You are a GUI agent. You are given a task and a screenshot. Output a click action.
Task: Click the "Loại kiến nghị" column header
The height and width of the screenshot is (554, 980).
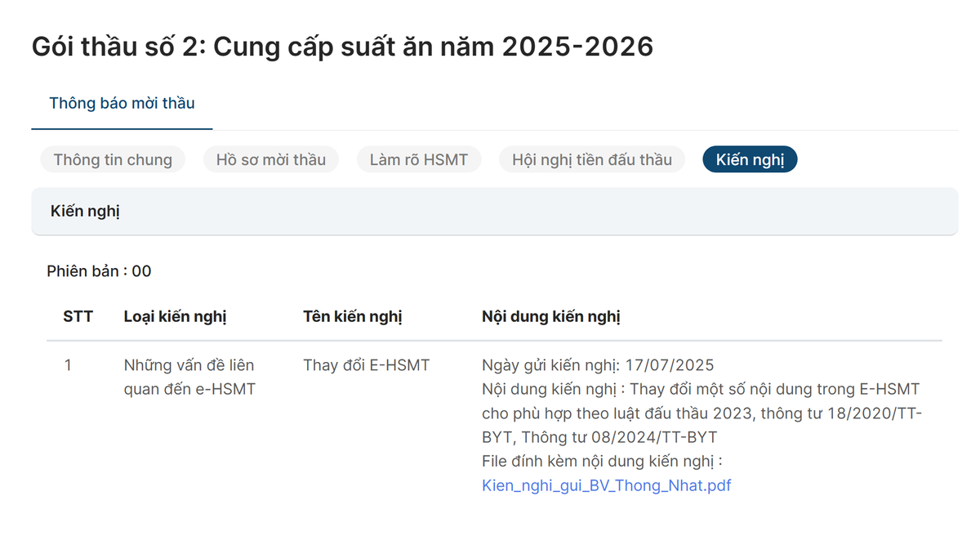tap(175, 316)
